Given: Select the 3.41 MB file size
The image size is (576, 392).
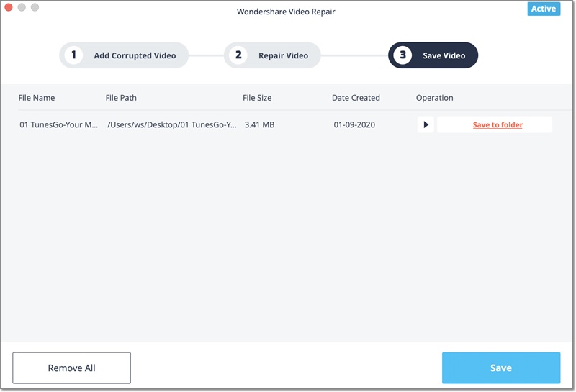Looking at the screenshot, I should tap(259, 125).
